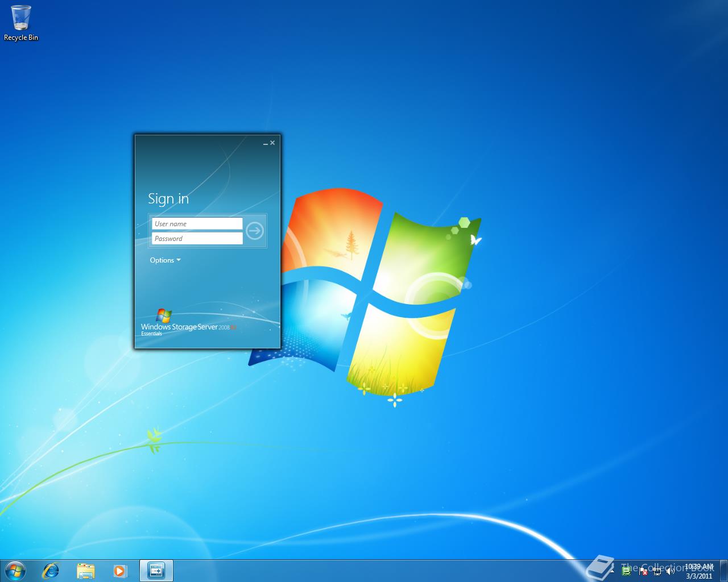Launch Internet Explorer from taskbar

click(x=51, y=571)
